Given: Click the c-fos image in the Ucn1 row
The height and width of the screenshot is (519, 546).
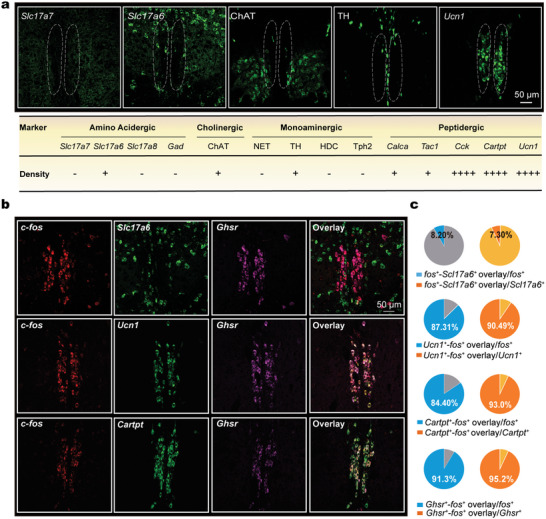Looking at the screenshot, I should [x=64, y=365].
